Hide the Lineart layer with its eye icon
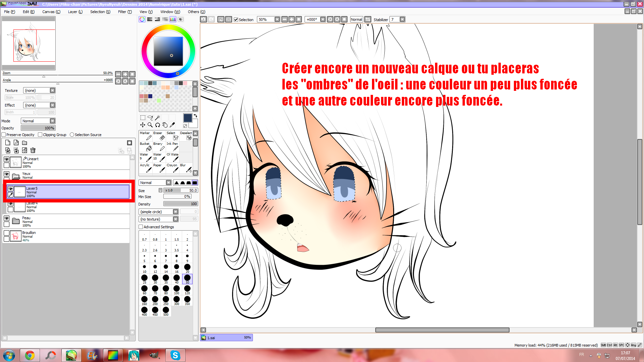644x362 pixels. coord(6,159)
